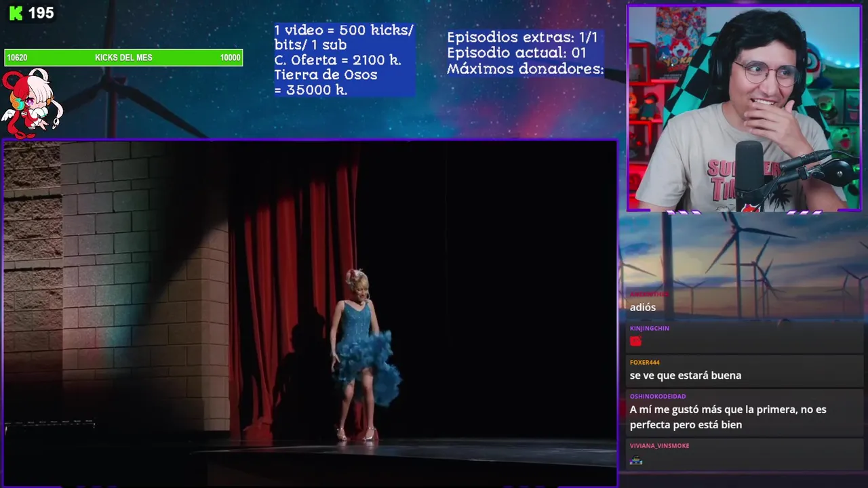868x488 pixels.
Task: Click the streamer webcam feed
Action: click(x=745, y=109)
